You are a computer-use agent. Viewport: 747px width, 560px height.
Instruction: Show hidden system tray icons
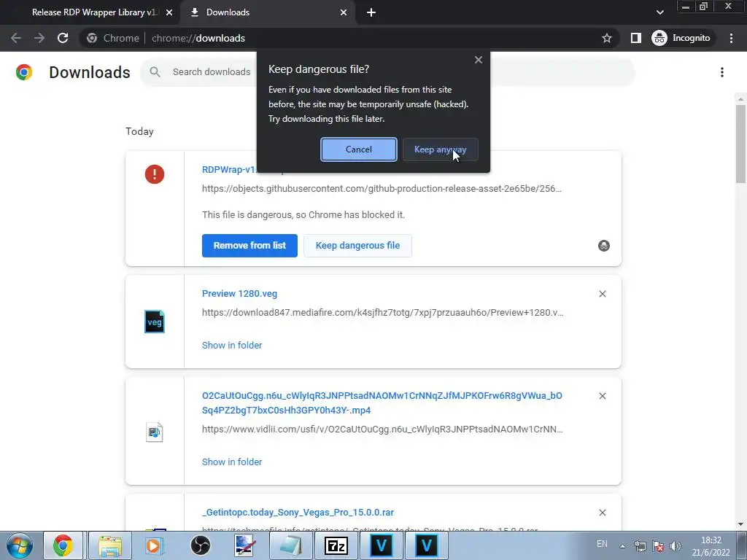point(622,546)
